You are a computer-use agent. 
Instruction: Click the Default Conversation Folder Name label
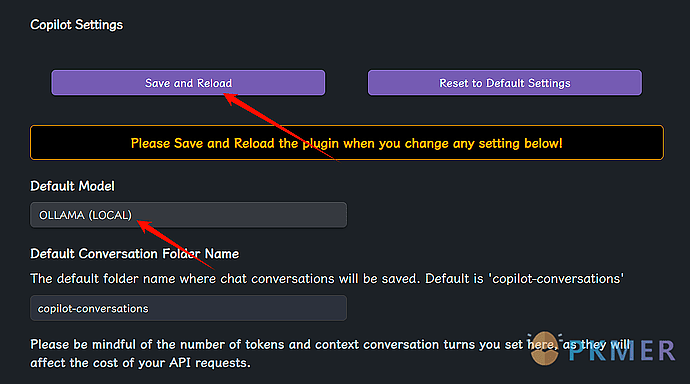click(135, 254)
